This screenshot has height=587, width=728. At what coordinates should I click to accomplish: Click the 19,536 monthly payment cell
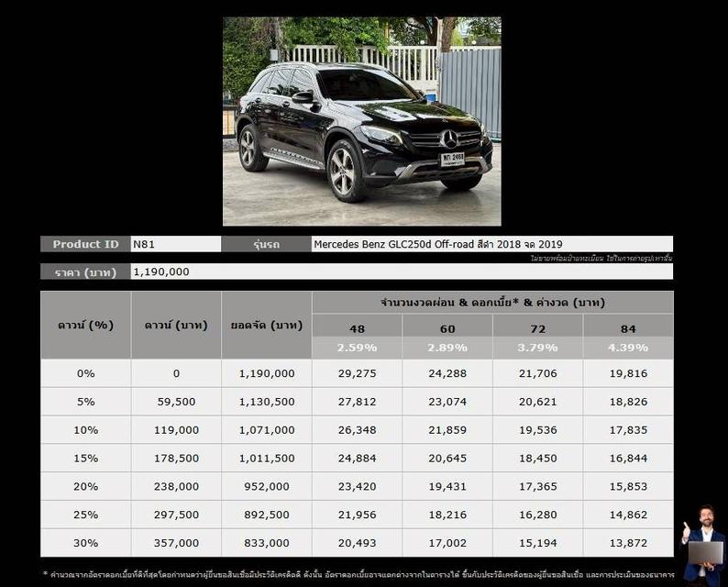[x=537, y=430]
